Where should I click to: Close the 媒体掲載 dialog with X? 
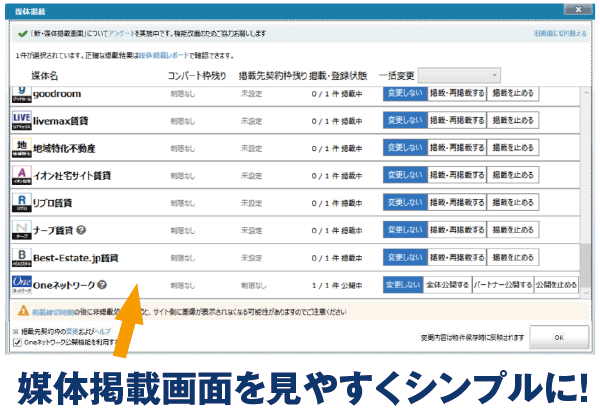tap(578, 10)
